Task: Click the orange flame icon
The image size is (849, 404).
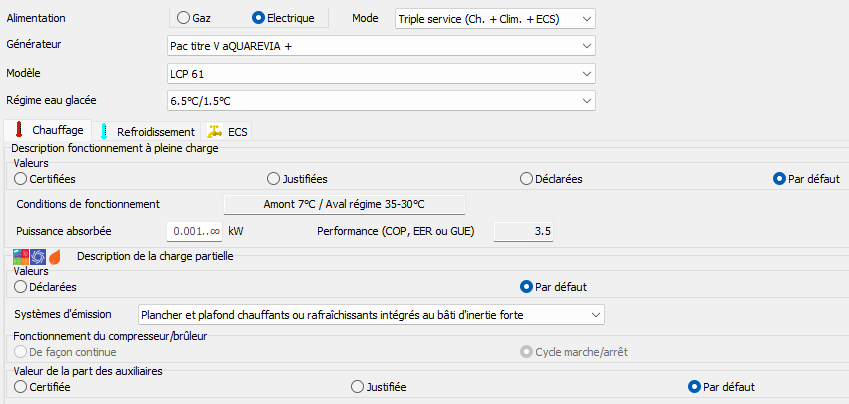Action: [x=54, y=257]
